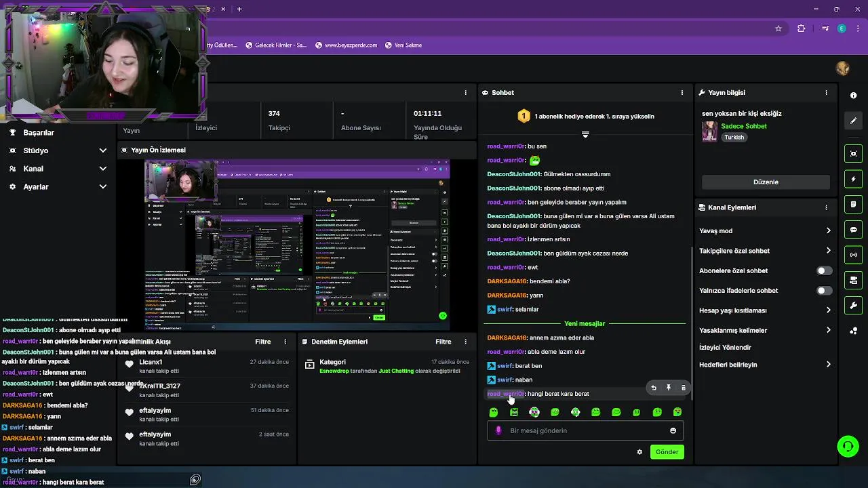Open activity feed panel three-dot menu
Image resolution: width=868 pixels, height=488 pixels.
[x=285, y=342]
